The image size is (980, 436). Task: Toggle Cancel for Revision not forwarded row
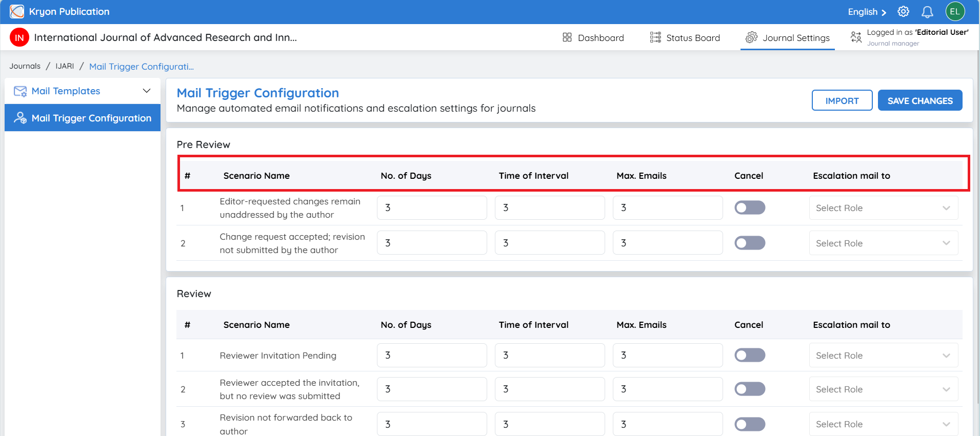pos(750,424)
